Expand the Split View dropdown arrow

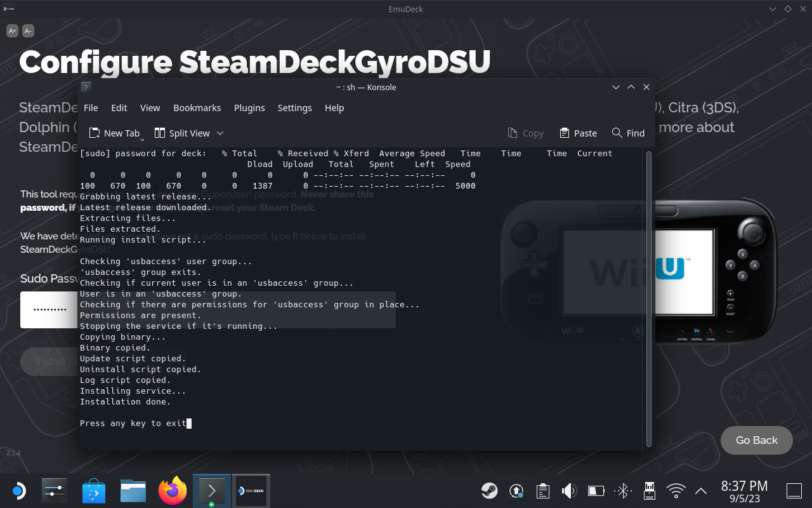click(x=220, y=133)
